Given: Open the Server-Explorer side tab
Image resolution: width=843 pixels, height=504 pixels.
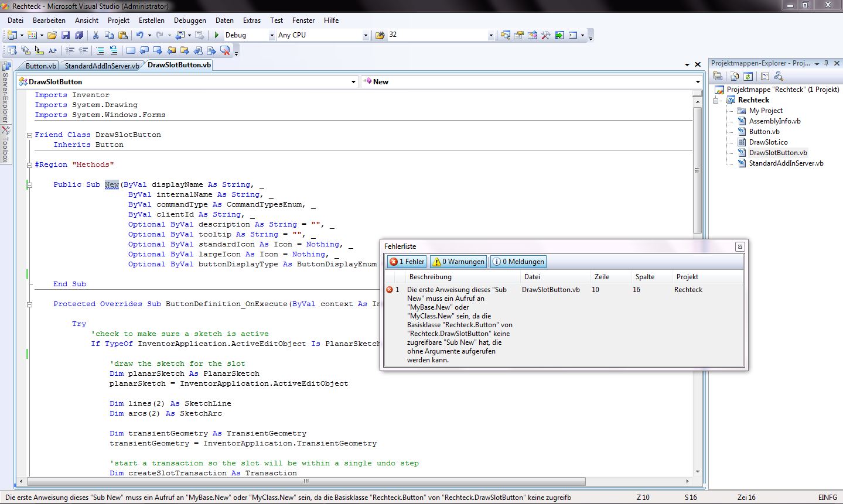Looking at the screenshot, I should pyautogui.click(x=5, y=92).
